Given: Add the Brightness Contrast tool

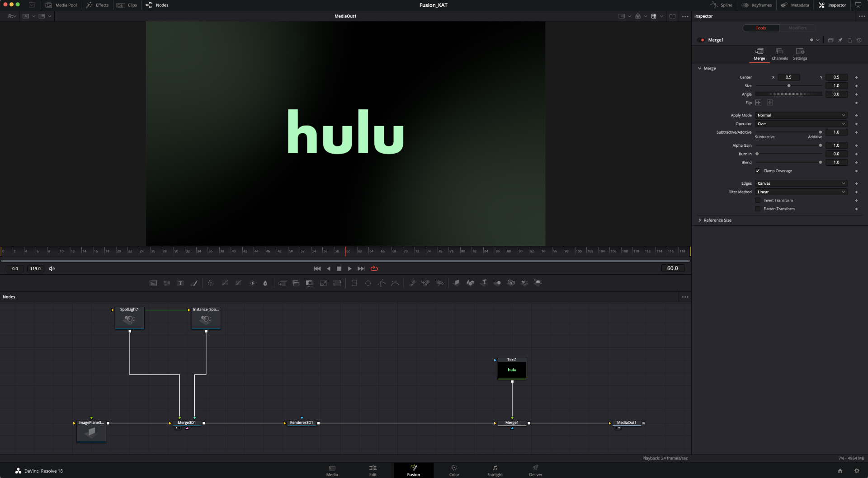Looking at the screenshot, I should (252, 283).
